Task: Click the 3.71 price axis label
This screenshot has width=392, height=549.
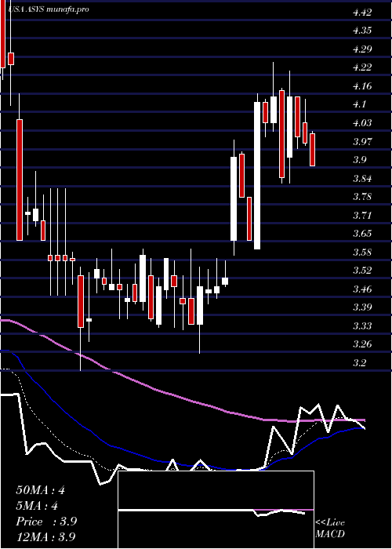Action: click(x=362, y=215)
